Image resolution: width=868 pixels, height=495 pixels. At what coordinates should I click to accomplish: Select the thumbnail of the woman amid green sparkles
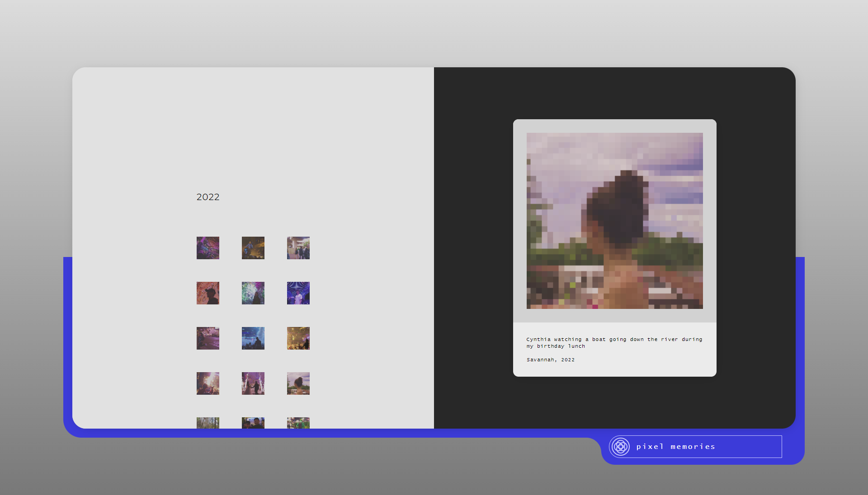point(253,293)
